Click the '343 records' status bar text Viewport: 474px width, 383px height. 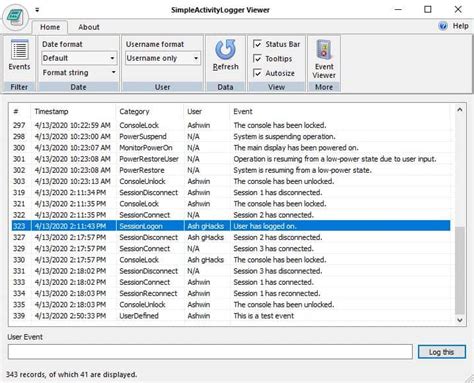point(71,374)
